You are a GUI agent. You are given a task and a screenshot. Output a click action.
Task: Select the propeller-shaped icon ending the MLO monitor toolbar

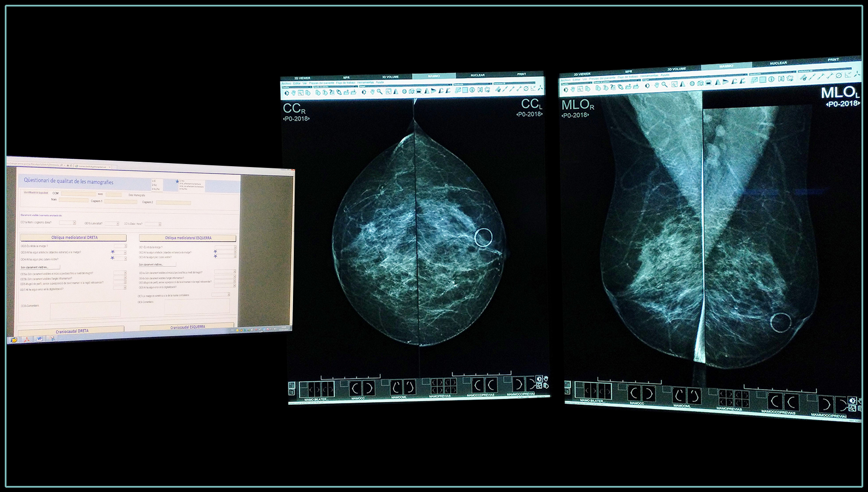857,74
